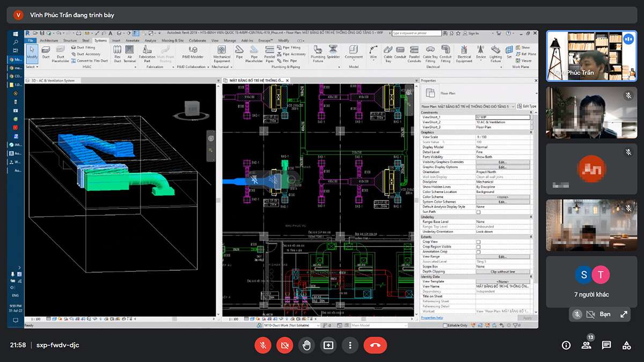
Task: Open the Manage ribbon tab
Action: [x=230, y=40]
